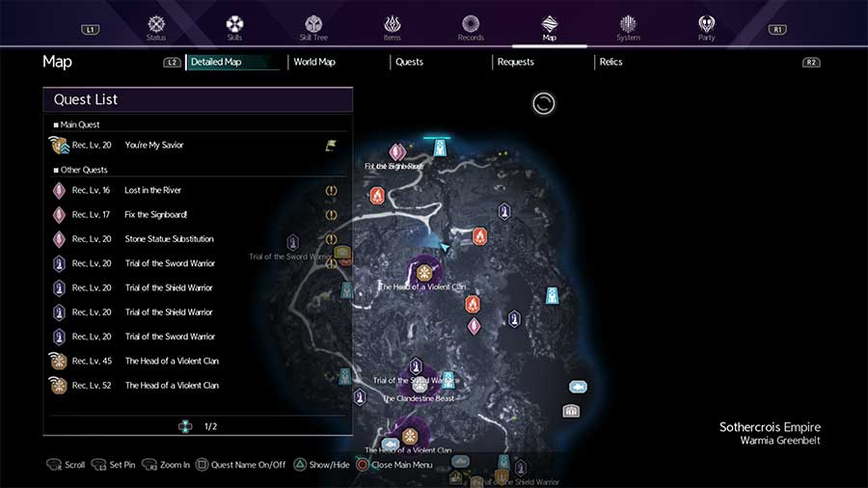Select the Stone Statue Substitution quest
The height and width of the screenshot is (488, 868).
tap(198, 239)
